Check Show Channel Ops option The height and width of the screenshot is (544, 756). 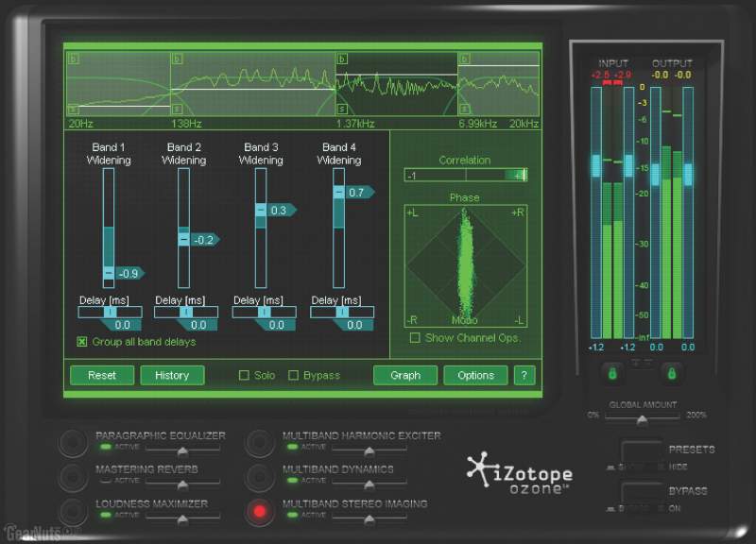point(415,338)
